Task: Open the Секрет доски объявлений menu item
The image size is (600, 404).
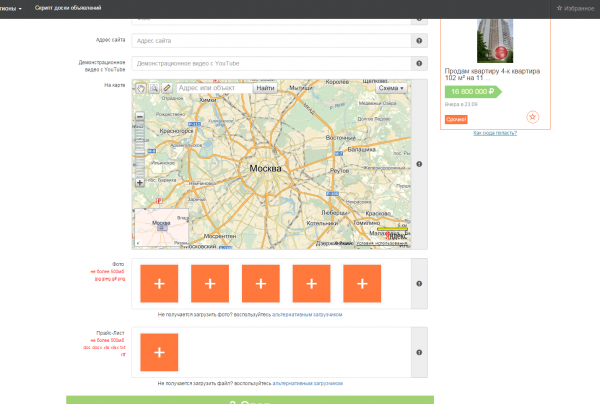Action: (x=68, y=8)
